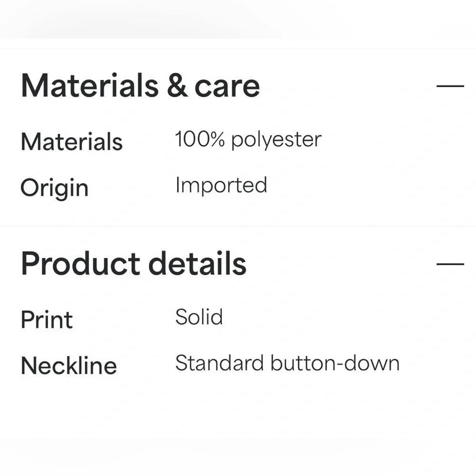Click the "100%" figure in Materials row

point(200,139)
